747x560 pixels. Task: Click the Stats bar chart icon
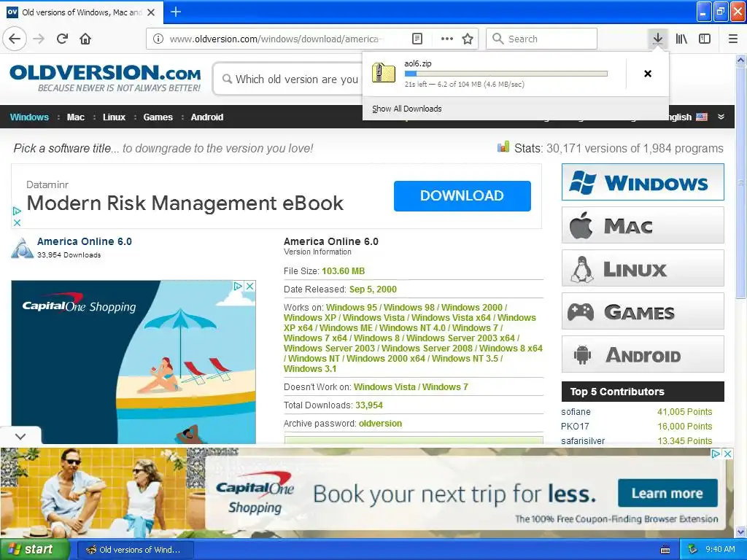tap(503, 147)
